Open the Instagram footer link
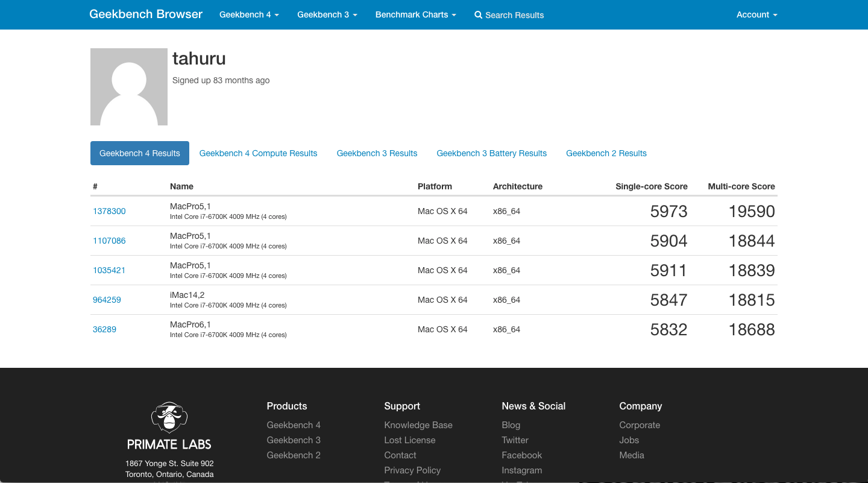Image resolution: width=868 pixels, height=483 pixels. (522, 470)
